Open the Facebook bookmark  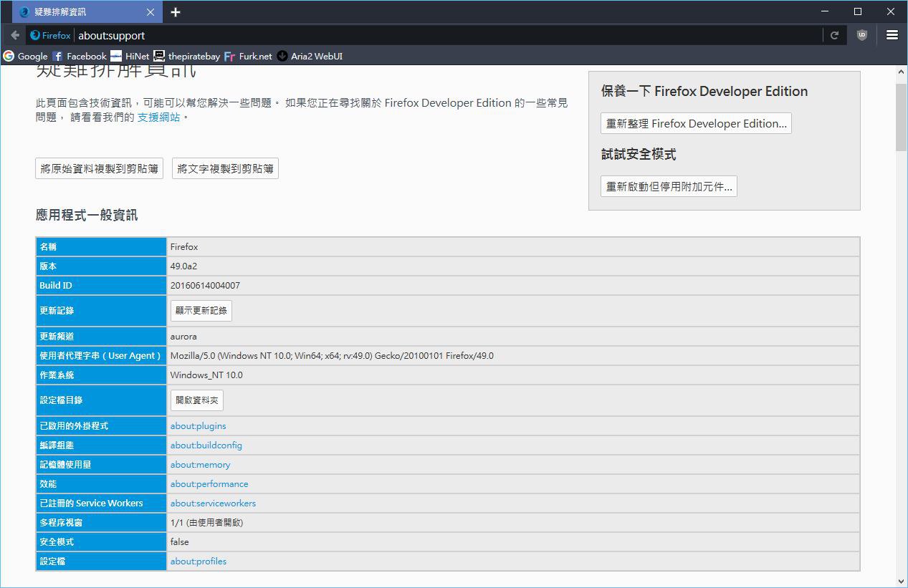point(80,56)
